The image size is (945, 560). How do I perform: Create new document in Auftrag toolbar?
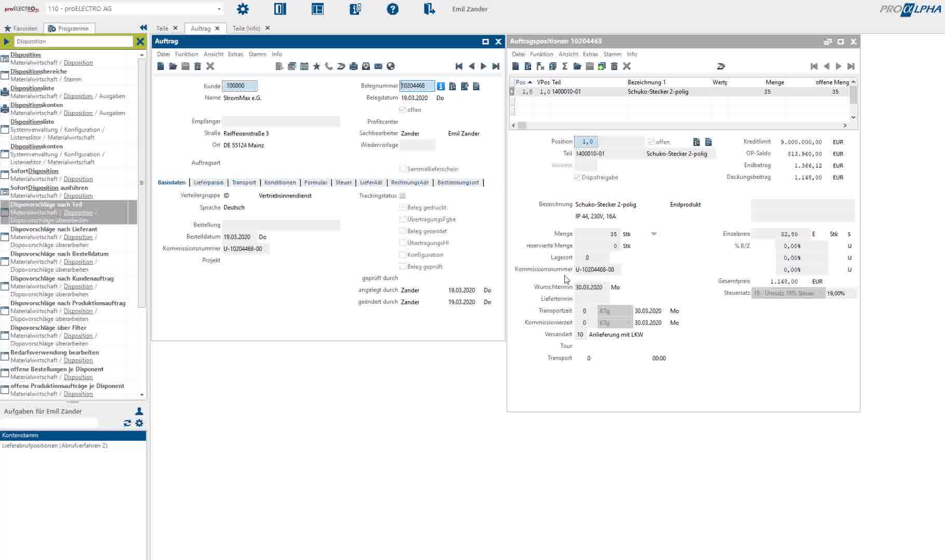(161, 66)
